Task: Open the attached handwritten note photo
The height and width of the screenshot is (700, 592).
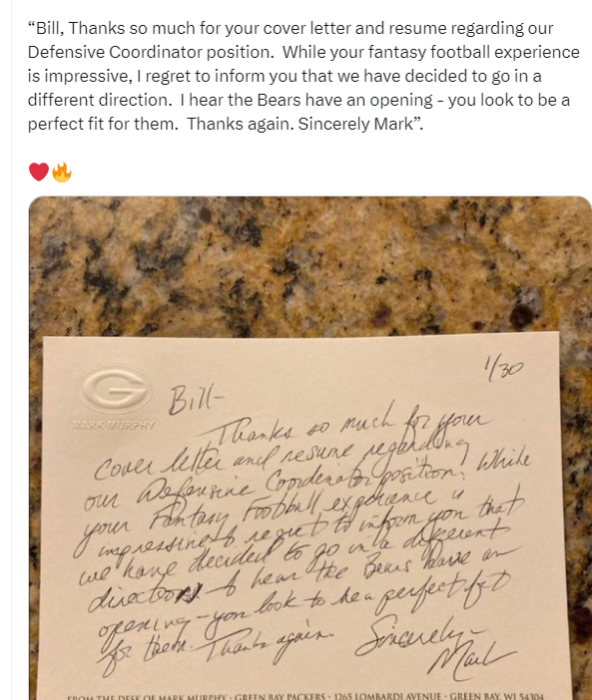Action: point(310,448)
